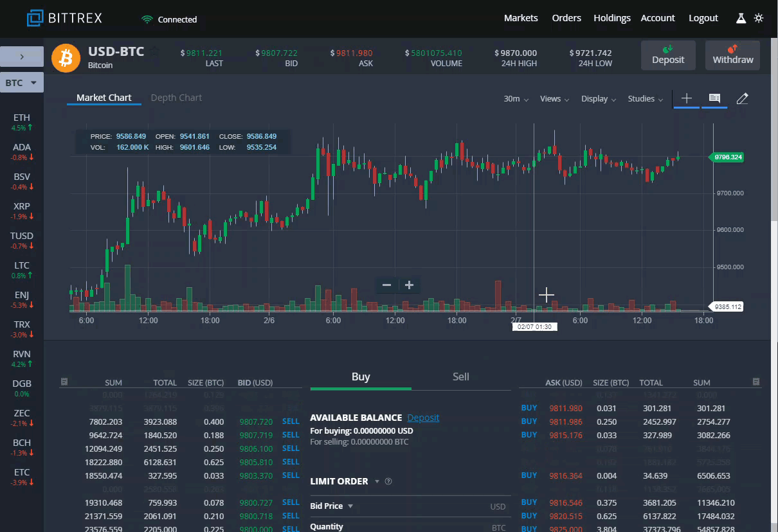Select ETH in the market sidebar
The height and width of the screenshot is (532, 778).
22,122
